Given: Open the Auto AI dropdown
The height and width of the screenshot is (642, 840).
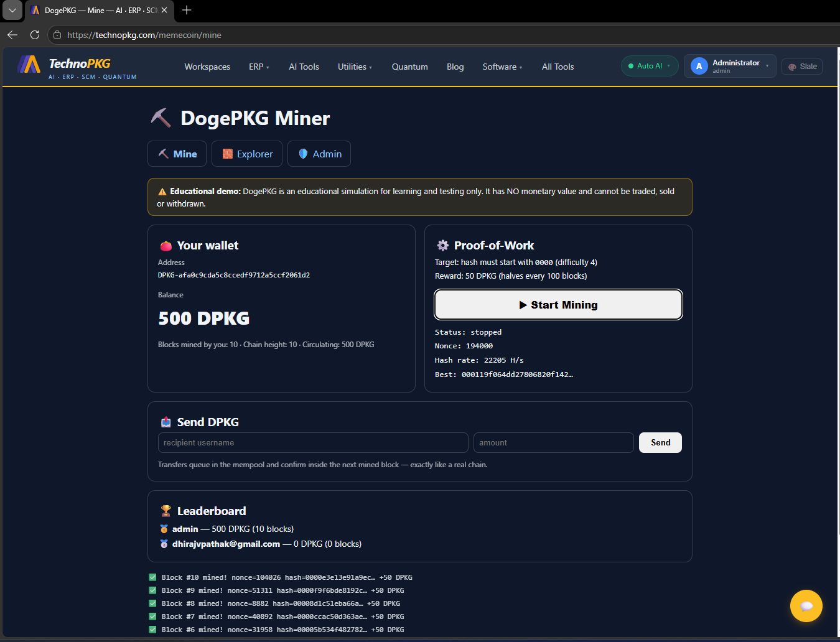Looking at the screenshot, I should [x=650, y=66].
